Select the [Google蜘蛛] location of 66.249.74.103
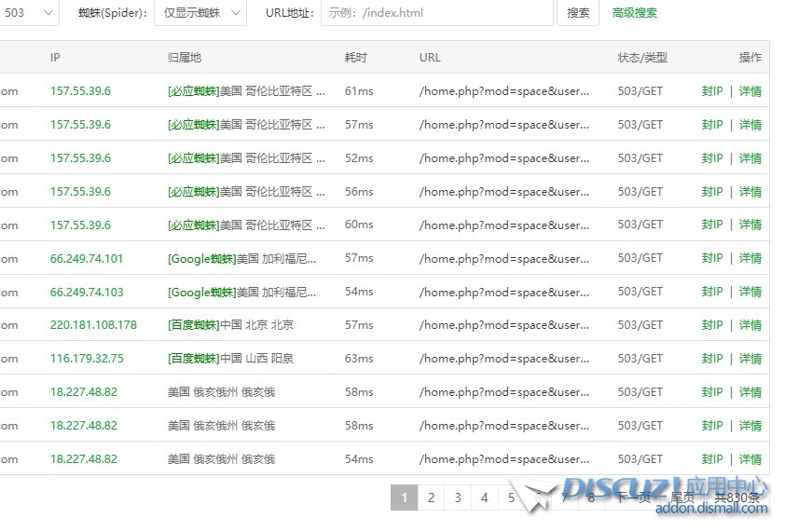This screenshot has height=532, width=785. [x=241, y=293]
